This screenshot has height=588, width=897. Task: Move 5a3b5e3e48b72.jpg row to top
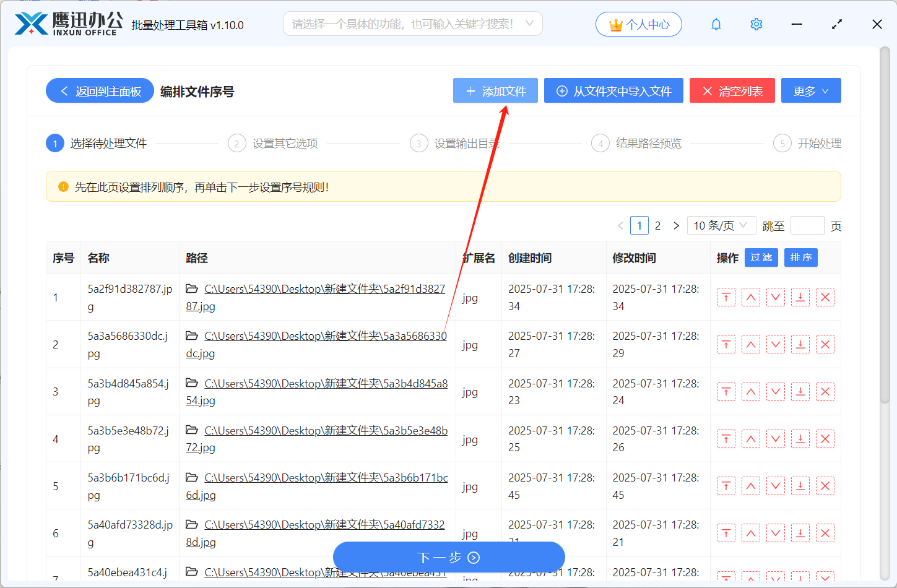(726, 439)
